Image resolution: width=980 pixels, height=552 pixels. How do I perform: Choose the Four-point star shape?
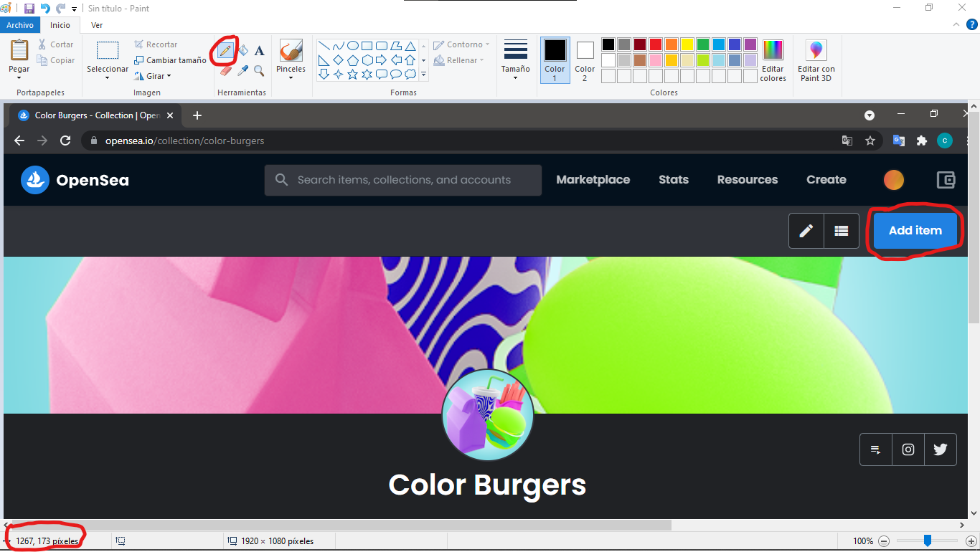[338, 74]
